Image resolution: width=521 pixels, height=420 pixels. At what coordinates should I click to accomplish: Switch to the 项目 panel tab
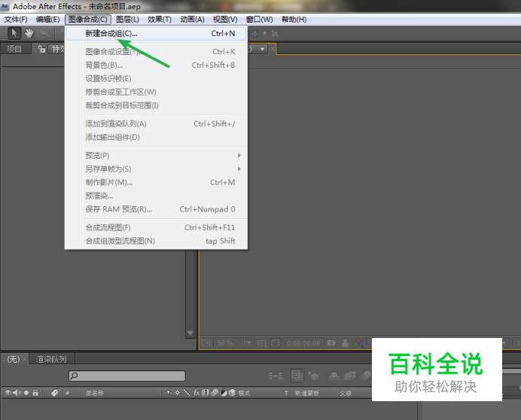(x=14, y=49)
